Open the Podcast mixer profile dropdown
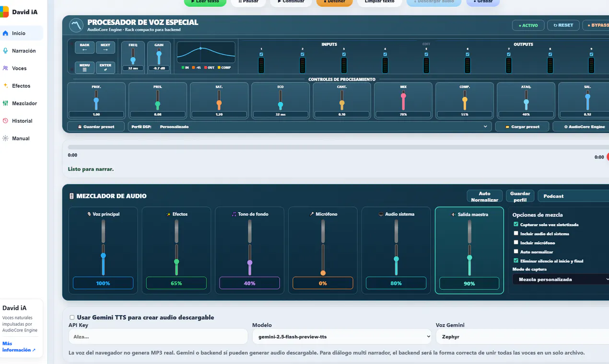This screenshot has height=364, width=609. point(574,196)
